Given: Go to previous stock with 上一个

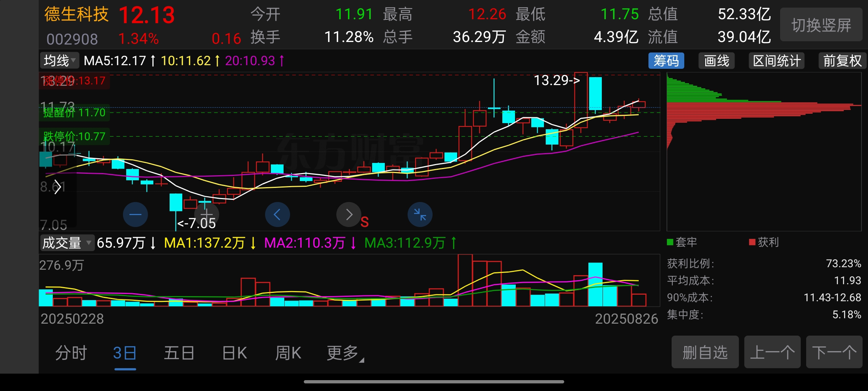Looking at the screenshot, I should [772, 352].
